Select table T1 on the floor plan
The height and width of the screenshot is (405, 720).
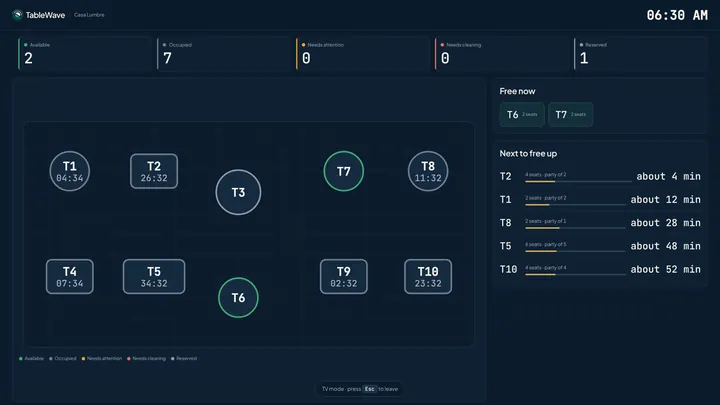(69, 171)
